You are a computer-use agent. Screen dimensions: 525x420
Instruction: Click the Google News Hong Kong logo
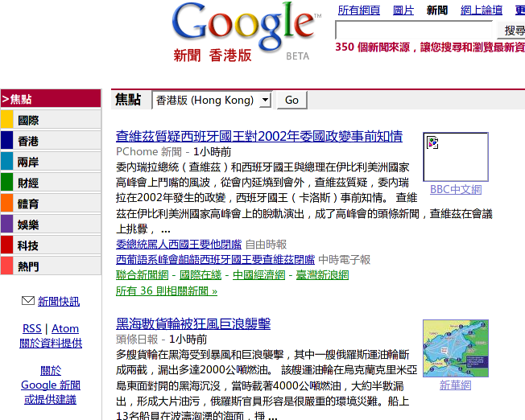tap(246, 32)
